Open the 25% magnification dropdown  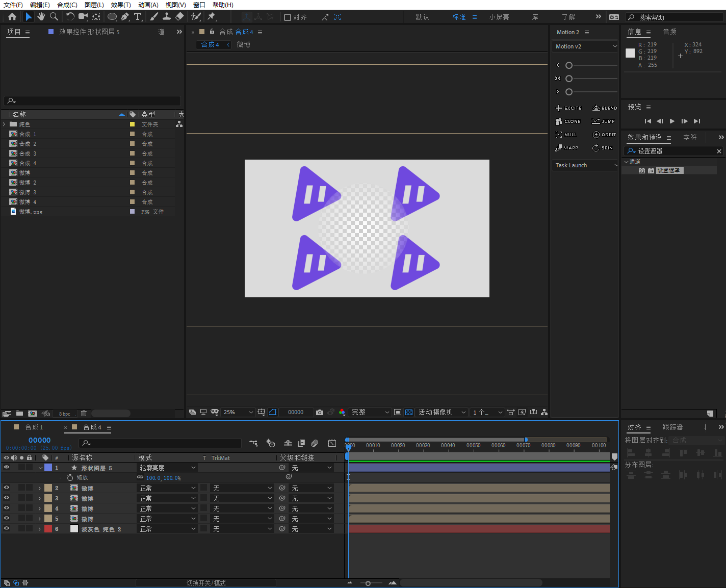238,412
